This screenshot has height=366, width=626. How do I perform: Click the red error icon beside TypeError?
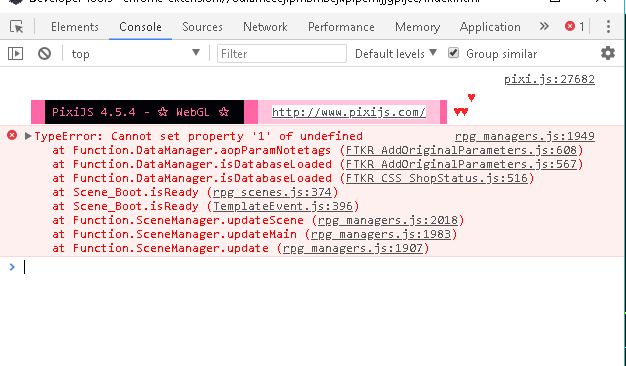[x=12, y=135]
